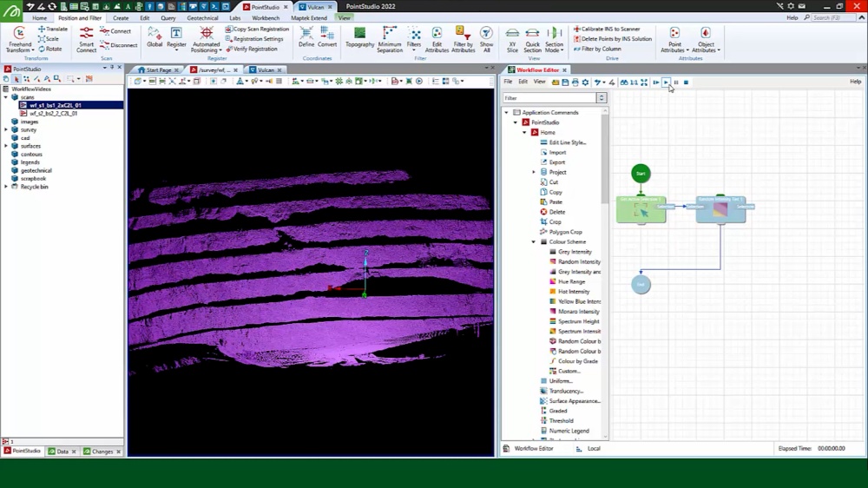The image size is (868, 488).
Task: Click the workflow Filter text field
Action: pyautogui.click(x=549, y=98)
